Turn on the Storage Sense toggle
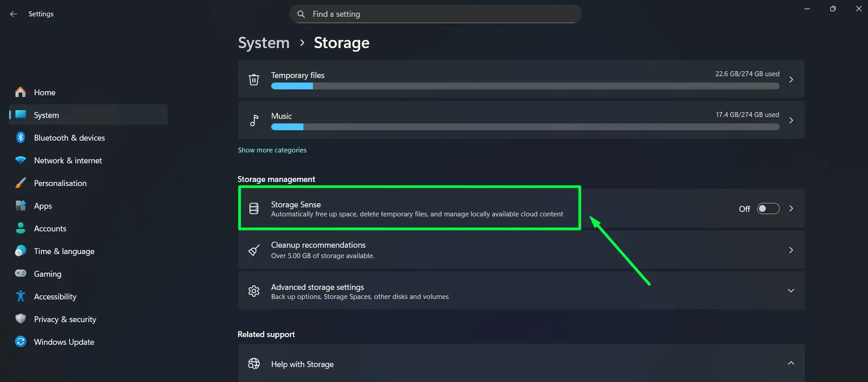The image size is (868, 382). coord(768,208)
